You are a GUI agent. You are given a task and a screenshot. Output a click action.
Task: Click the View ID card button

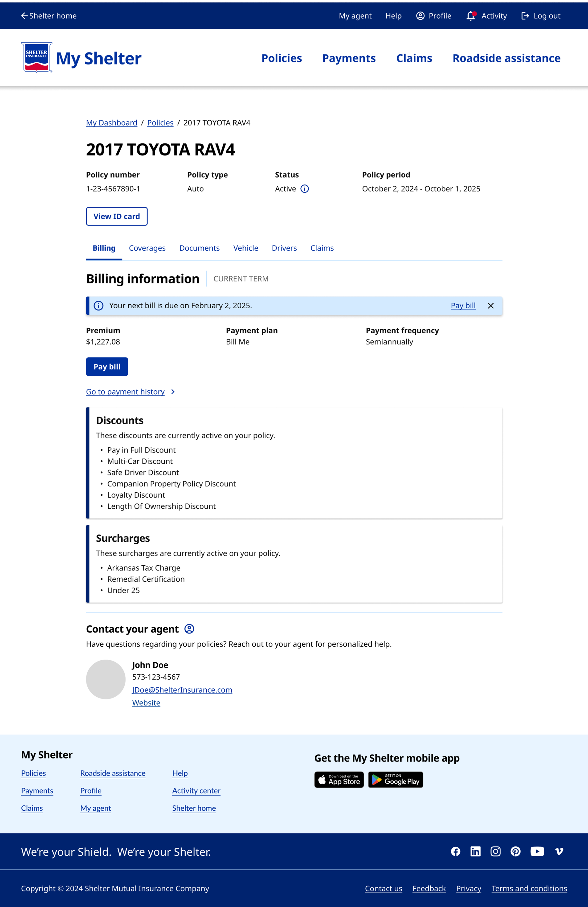pos(117,217)
